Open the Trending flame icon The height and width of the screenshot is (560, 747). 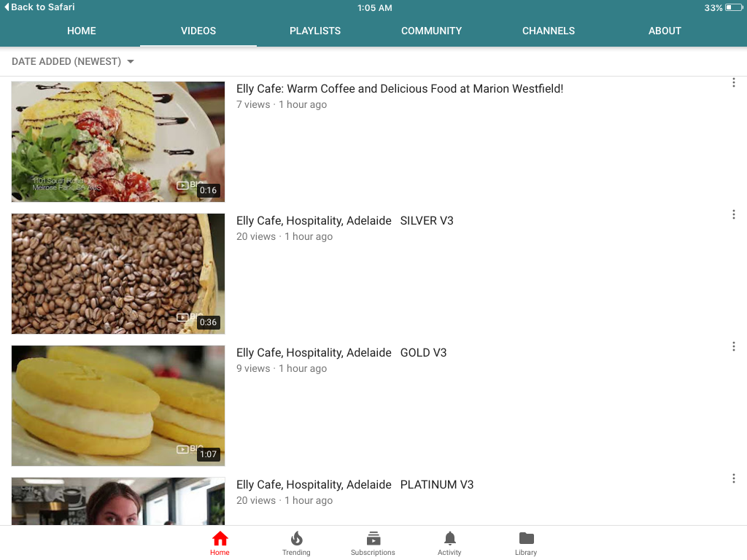click(x=296, y=539)
